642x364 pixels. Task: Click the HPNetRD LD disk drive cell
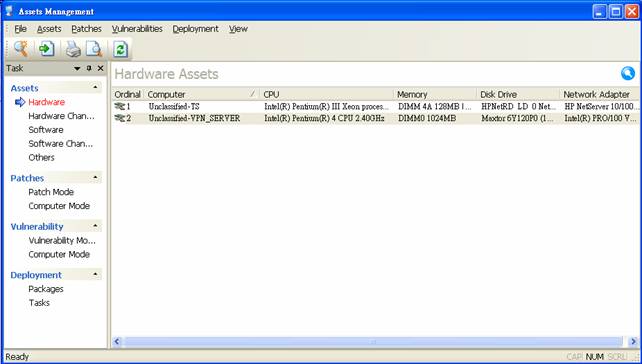coord(518,106)
